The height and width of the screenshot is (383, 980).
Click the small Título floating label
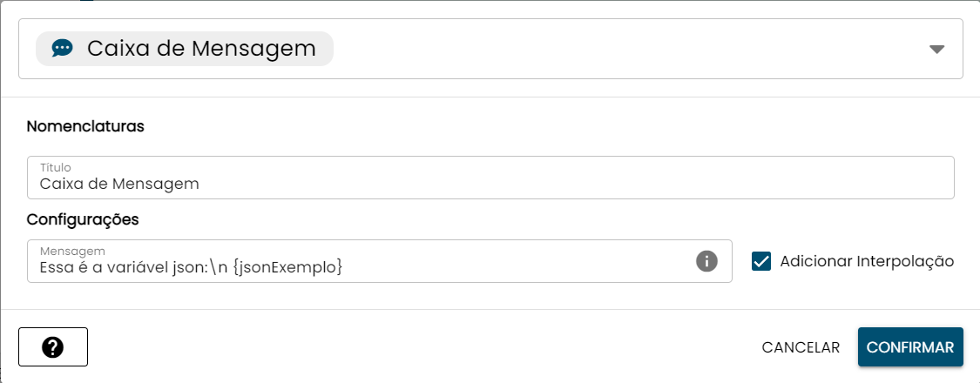[55, 166]
